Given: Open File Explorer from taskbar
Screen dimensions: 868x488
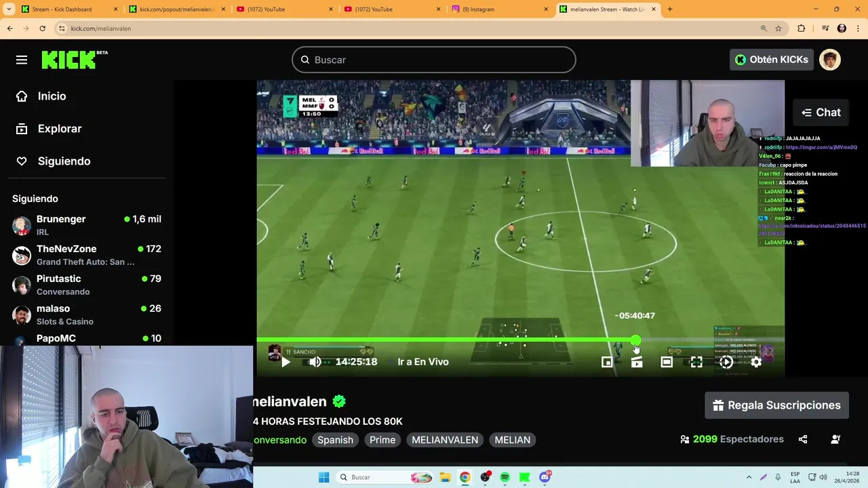Looking at the screenshot, I should click(x=445, y=477).
